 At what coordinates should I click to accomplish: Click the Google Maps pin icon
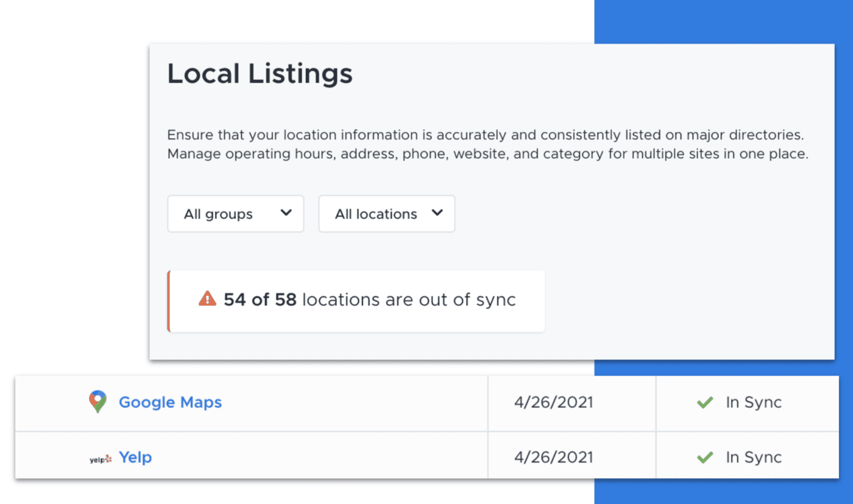97,402
